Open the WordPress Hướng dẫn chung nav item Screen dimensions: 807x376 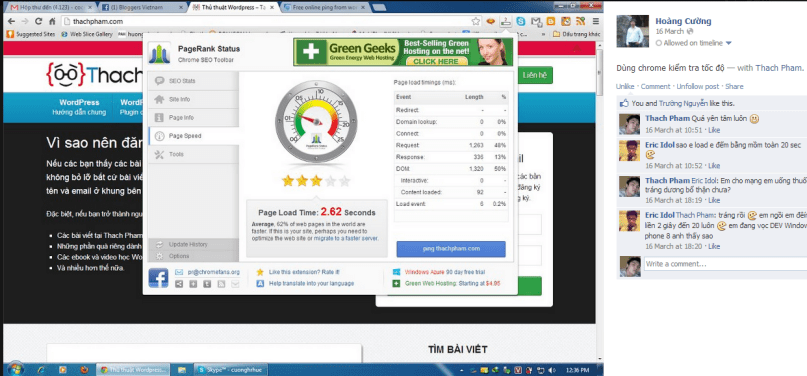pyautogui.click(x=79, y=107)
